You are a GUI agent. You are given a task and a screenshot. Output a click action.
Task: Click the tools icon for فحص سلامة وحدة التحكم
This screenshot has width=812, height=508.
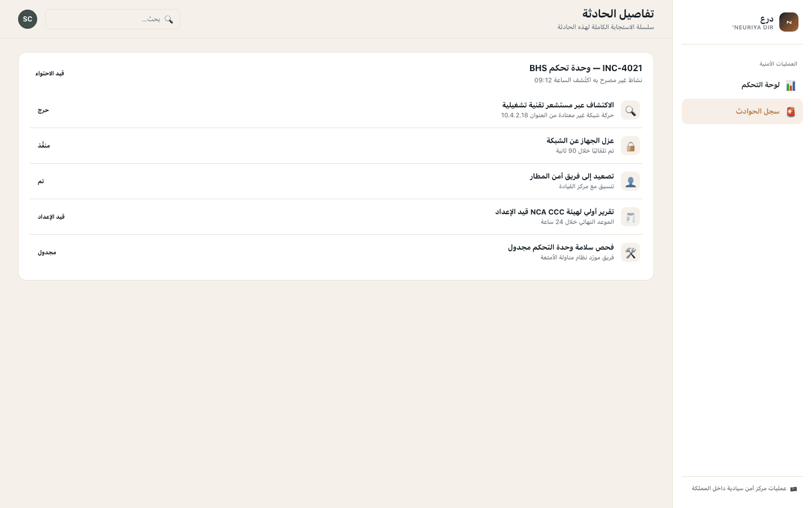point(630,252)
